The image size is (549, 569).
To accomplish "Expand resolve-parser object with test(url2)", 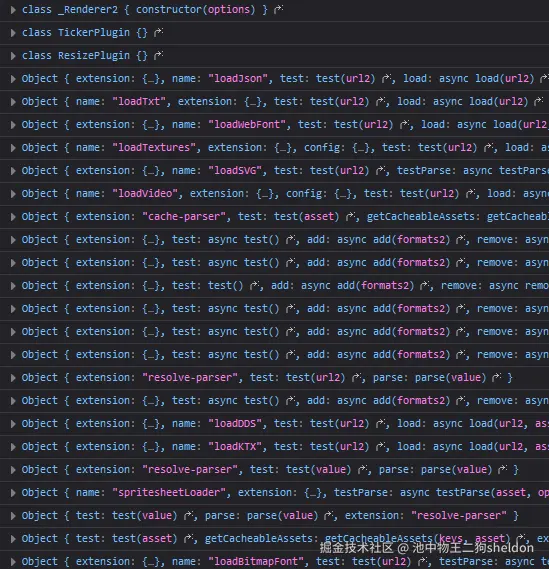I will tap(13, 378).
